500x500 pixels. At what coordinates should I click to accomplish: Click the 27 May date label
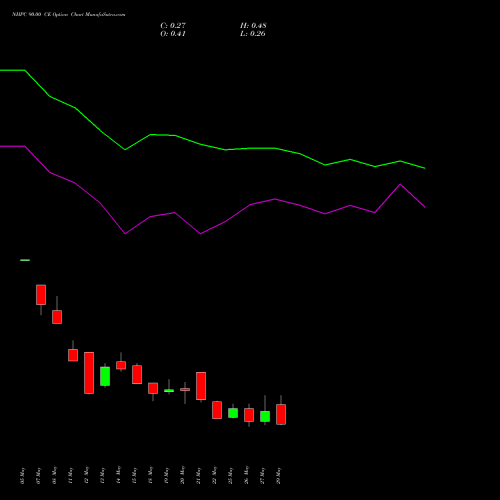point(263,475)
